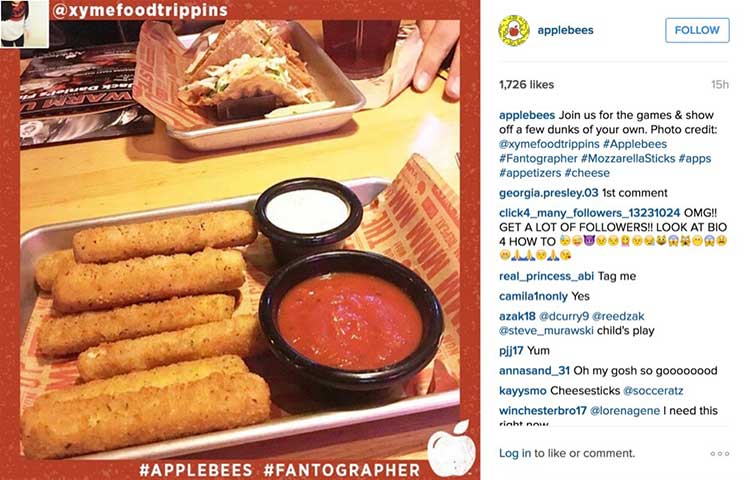Open the @dcurry9 mention
Viewport: 750px width, 480px height.
563,316
